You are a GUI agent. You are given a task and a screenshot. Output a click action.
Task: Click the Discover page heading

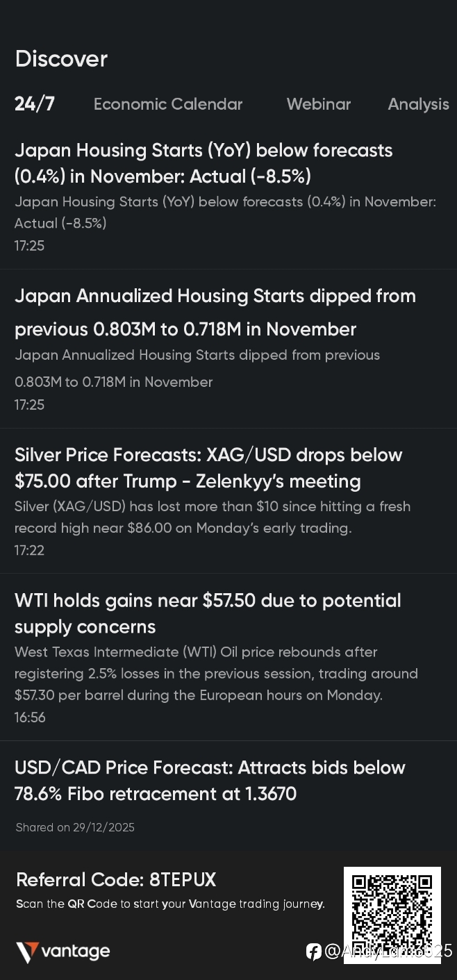tap(61, 59)
